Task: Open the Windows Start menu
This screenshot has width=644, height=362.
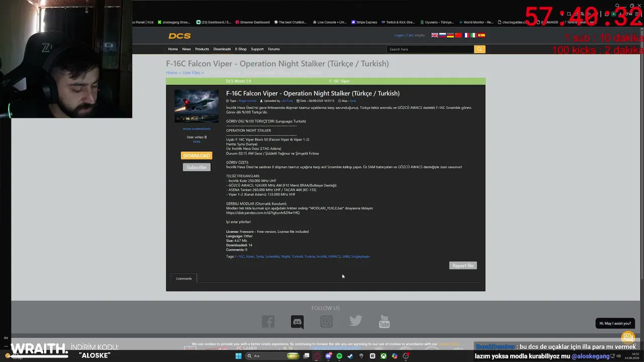Action: click(238, 356)
